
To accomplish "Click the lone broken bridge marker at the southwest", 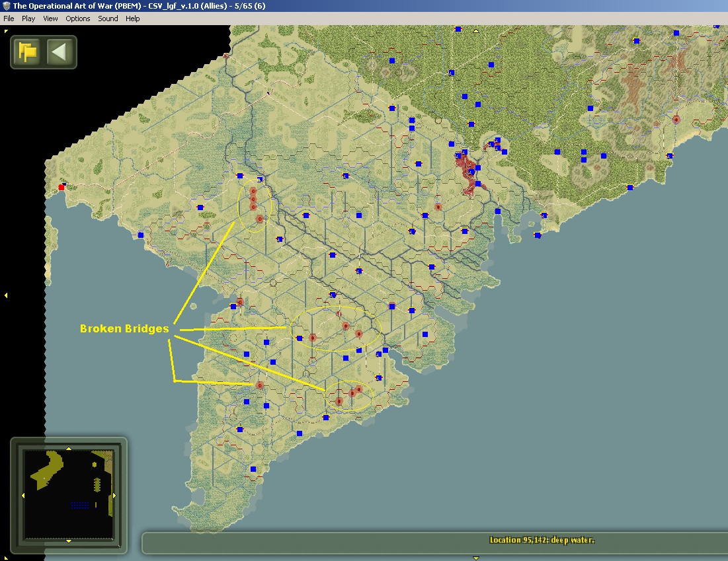I will point(260,385).
